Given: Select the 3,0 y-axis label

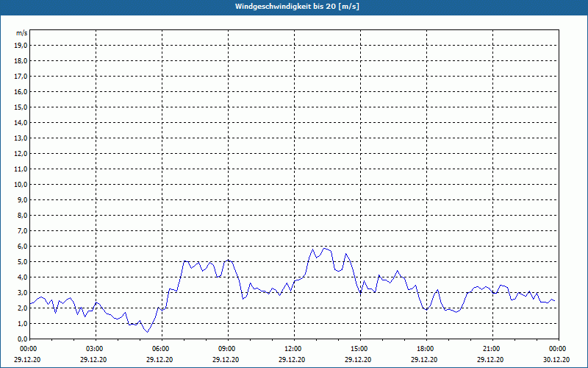Looking at the screenshot, I should [x=22, y=292].
